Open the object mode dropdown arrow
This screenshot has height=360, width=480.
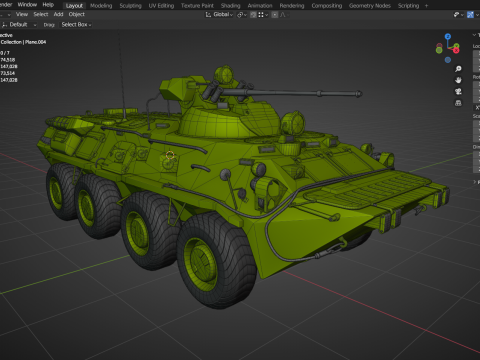tap(9, 15)
